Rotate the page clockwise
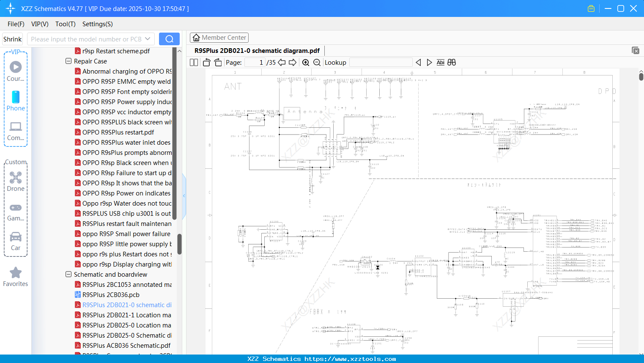This screenshot has height=363, width=644. click(218, 63)
